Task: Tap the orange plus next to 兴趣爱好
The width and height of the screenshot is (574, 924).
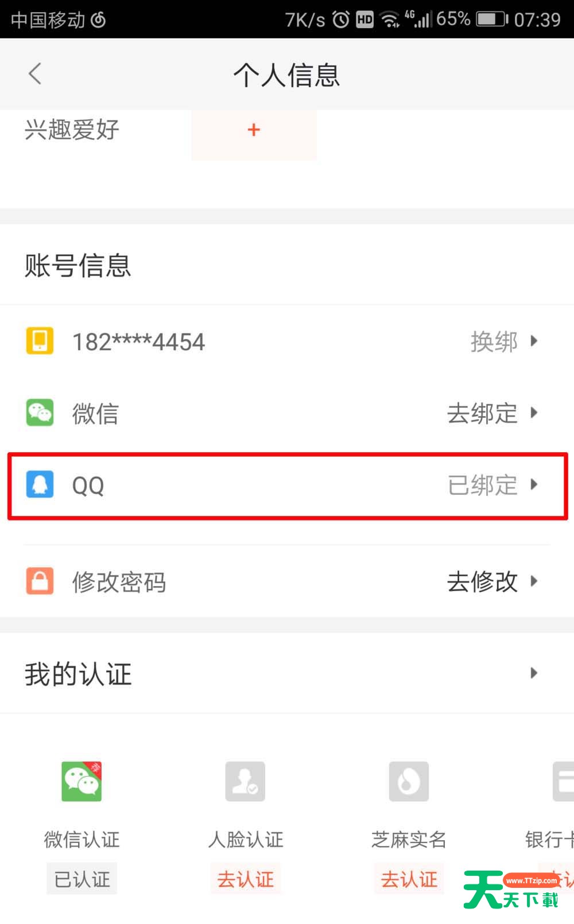Action: (x=253, y=130)
